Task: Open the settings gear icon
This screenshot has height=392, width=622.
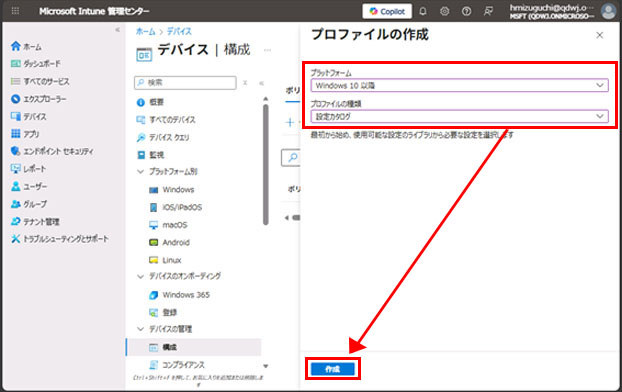Action: click(x=444, y=11)
